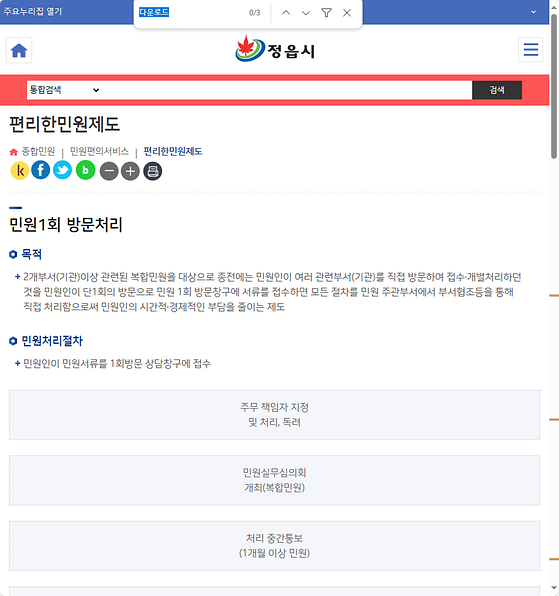Decrease text size with minus icon
This screenshot has height=596, width=559.
(109, 171)
